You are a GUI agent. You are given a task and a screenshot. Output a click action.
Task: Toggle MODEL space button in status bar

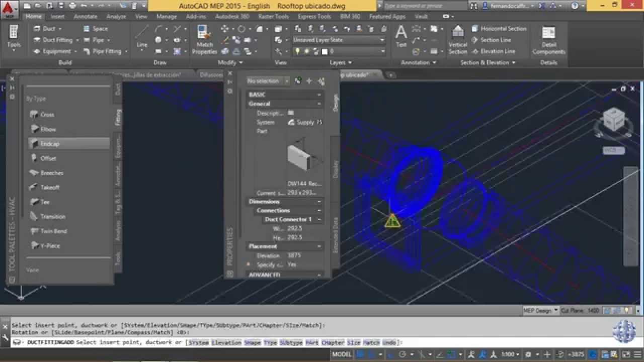[342, 354]
